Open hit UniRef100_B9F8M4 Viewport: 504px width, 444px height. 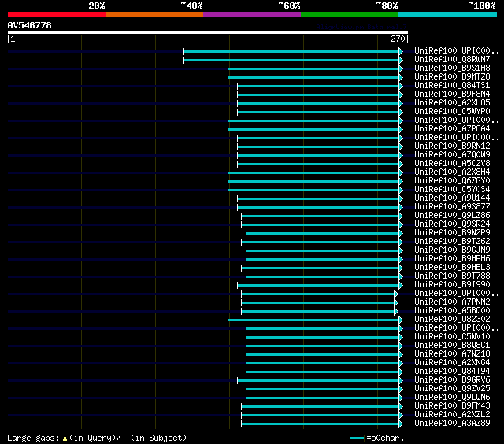point(452,94)
